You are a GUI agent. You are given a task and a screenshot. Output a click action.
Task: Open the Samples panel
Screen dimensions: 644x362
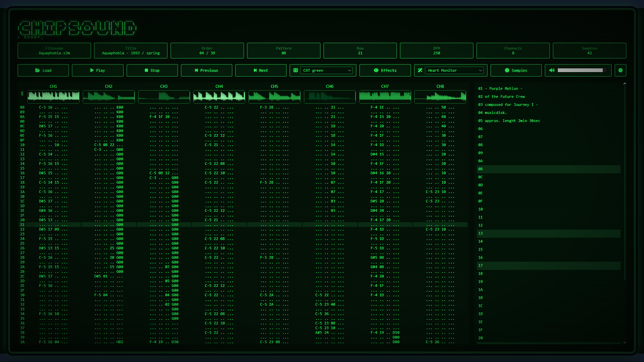(516, 70)
